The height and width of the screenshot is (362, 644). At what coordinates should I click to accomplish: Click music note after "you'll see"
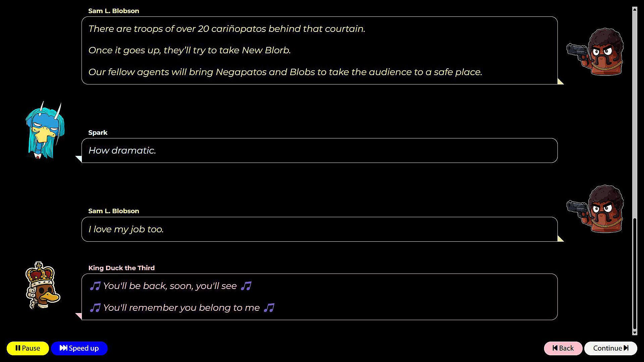pos(246,286)
